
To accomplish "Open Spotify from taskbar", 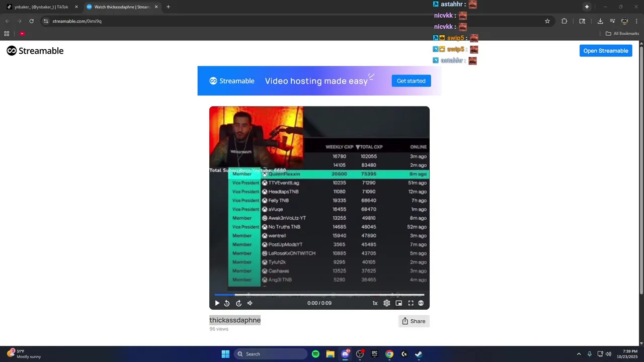I will pyautogui.click(x=315, y=354).
